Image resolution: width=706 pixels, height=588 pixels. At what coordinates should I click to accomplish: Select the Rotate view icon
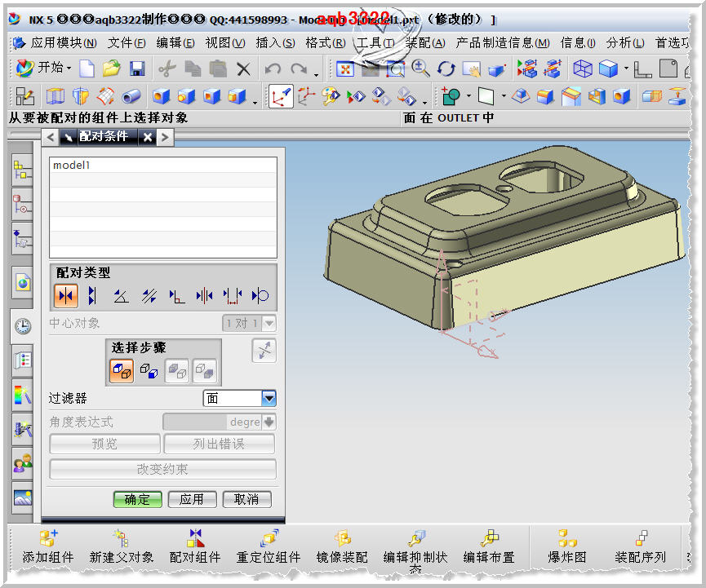tap(446, 69)
